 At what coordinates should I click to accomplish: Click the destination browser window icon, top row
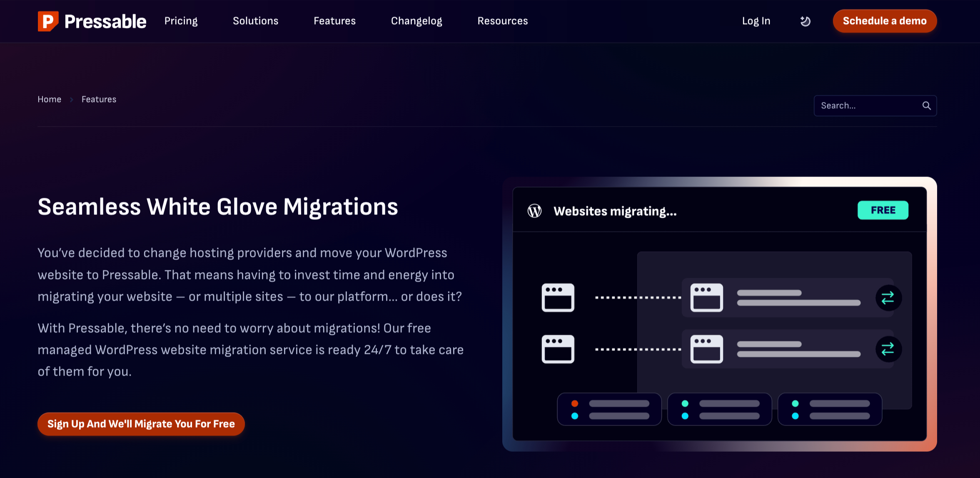tap(706, 297)
